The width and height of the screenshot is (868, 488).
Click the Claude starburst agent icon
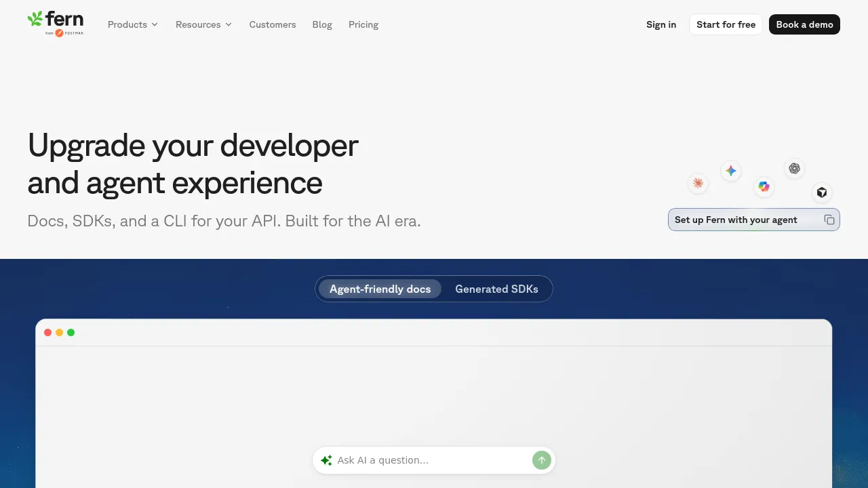click(698, 183)
